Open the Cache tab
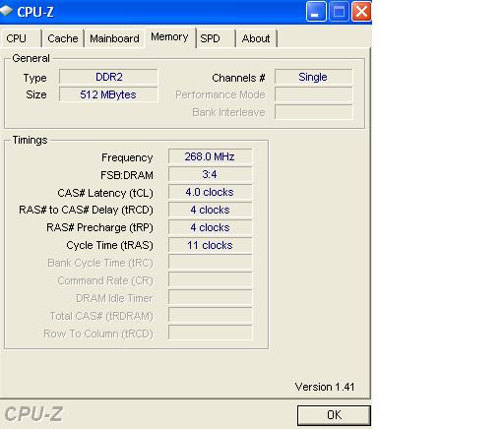 [63, 38]
